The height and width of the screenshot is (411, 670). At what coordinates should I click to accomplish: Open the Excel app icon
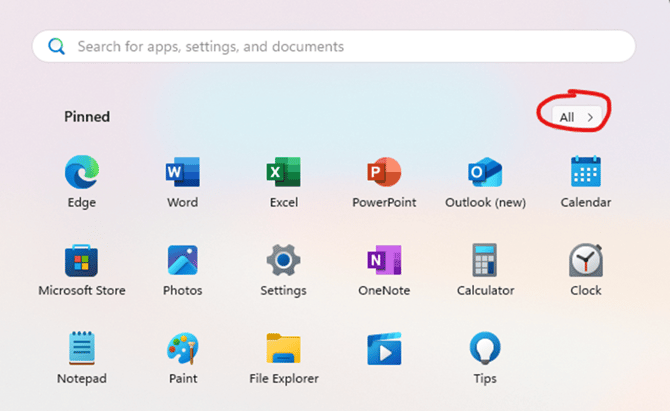click(284, 173)
